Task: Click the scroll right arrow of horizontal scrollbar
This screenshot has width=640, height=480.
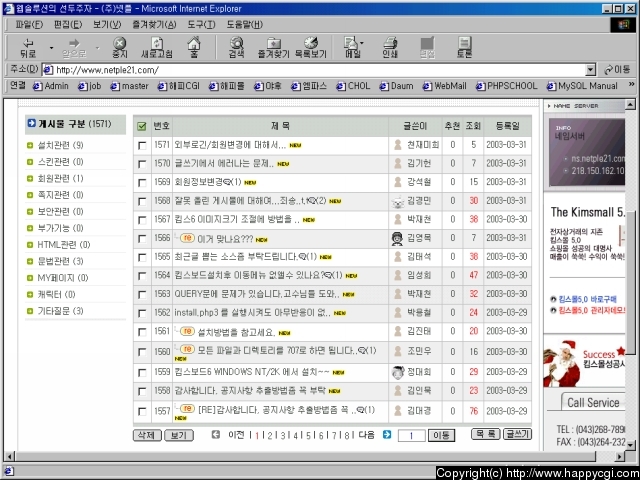Action: pyautogui.click(x=620, y=456)
